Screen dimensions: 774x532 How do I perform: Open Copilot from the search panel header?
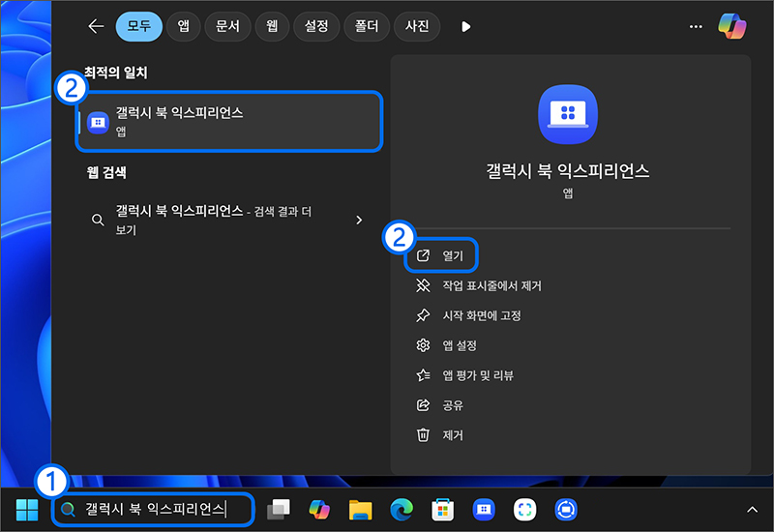pyautogui.click(x=731, y=26)
